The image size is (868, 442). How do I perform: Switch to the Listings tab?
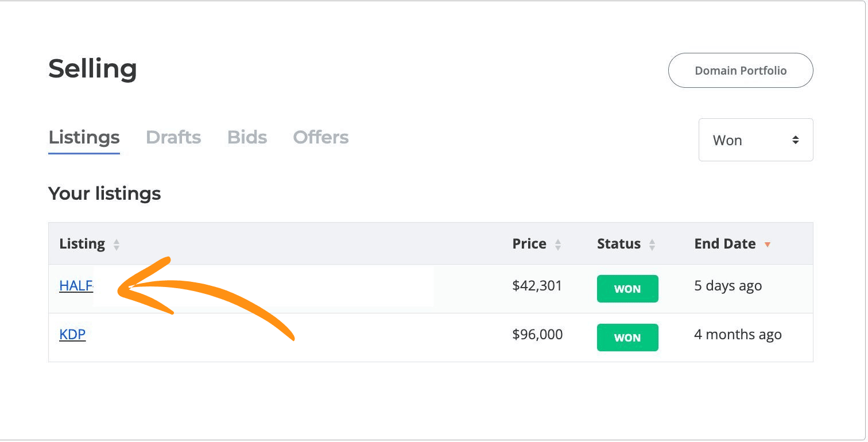(84, 138)
